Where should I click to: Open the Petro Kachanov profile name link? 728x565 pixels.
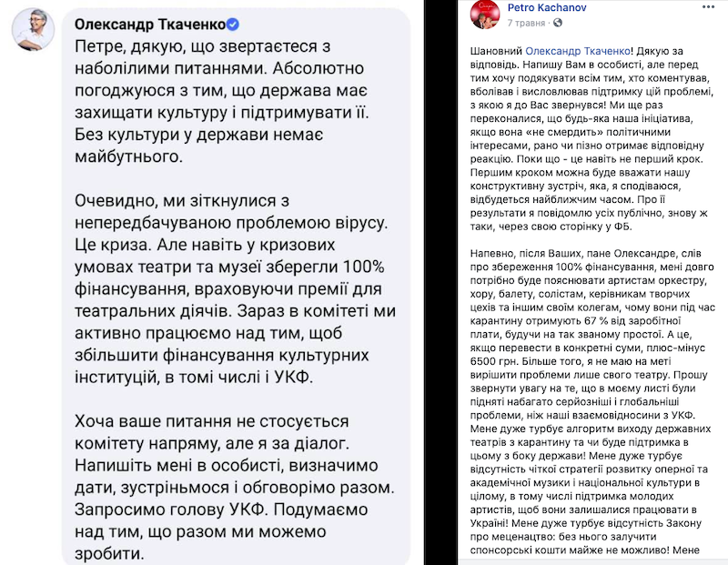547,7
